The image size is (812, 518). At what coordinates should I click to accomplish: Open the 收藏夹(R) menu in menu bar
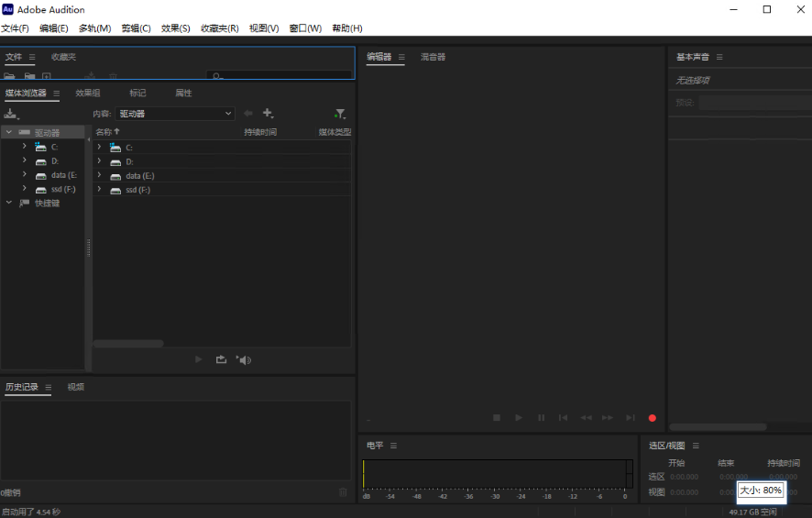220,28
